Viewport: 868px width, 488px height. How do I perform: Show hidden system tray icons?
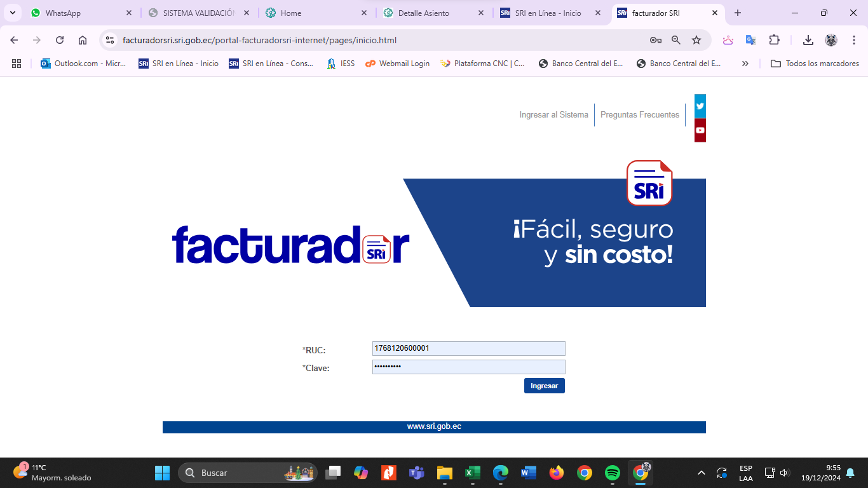(x=701, y=473)
